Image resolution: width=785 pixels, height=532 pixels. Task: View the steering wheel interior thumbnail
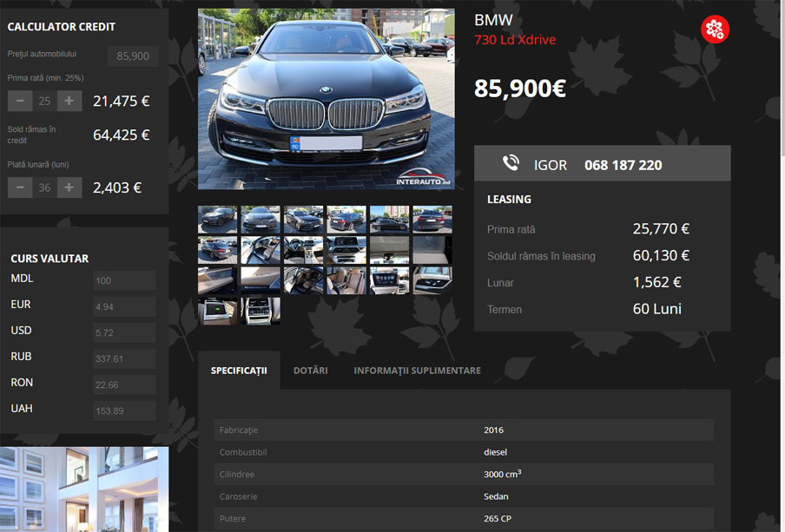(x=303, y=250)
